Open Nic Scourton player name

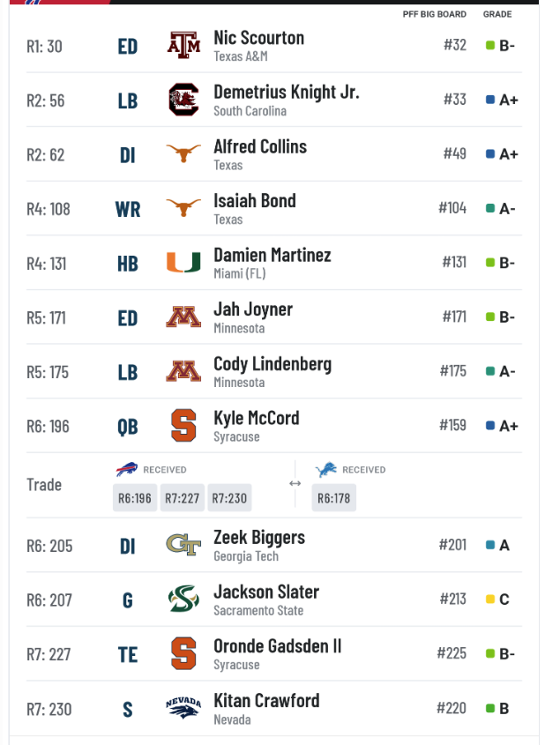point(259,38)
